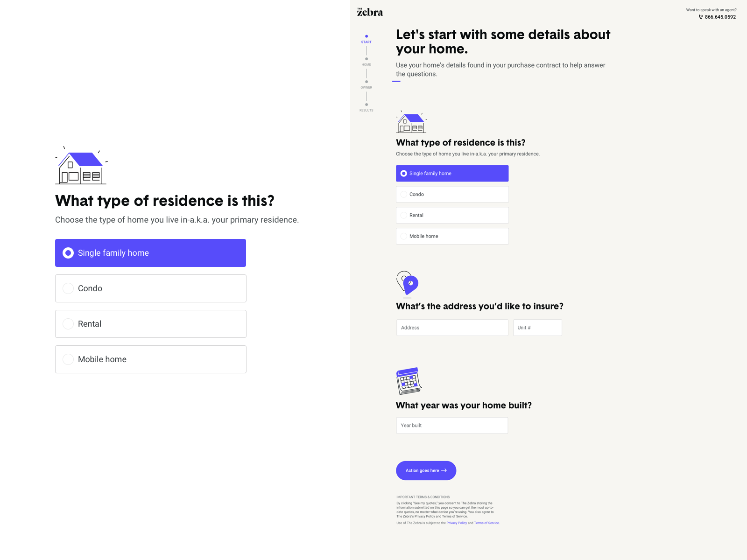Jump to OWNER step in progress tracker
This screenshot has width=747, height=560.
click(366, 84)
